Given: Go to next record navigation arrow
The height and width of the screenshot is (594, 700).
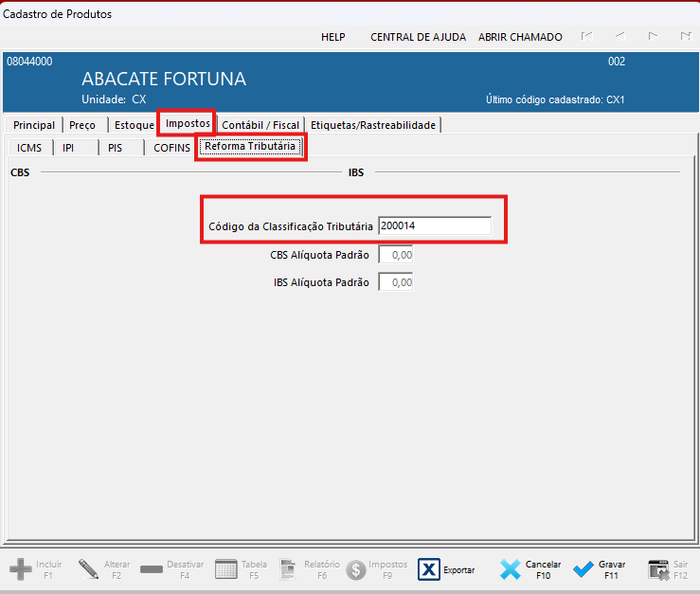Looking at the screenshot, I should point(653,37).
